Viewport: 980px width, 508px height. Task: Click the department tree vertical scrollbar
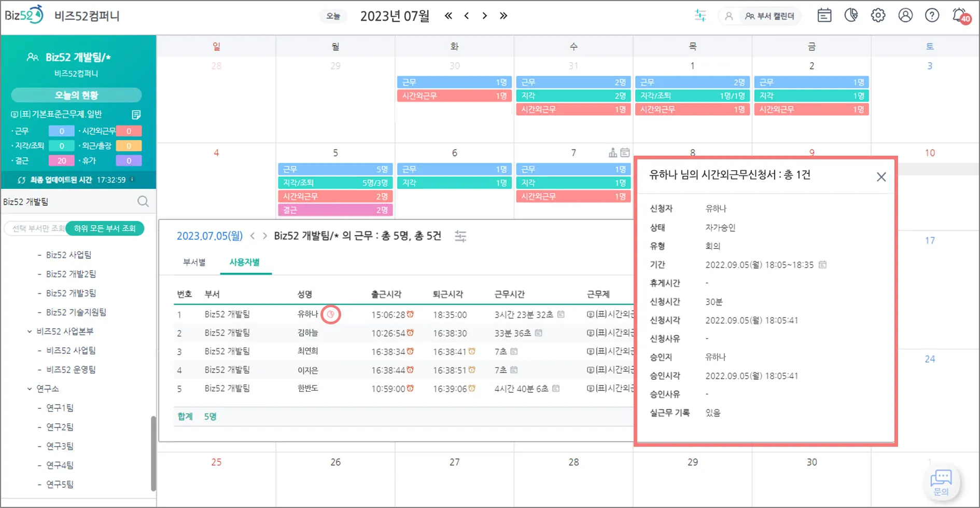tap(153, 453)
